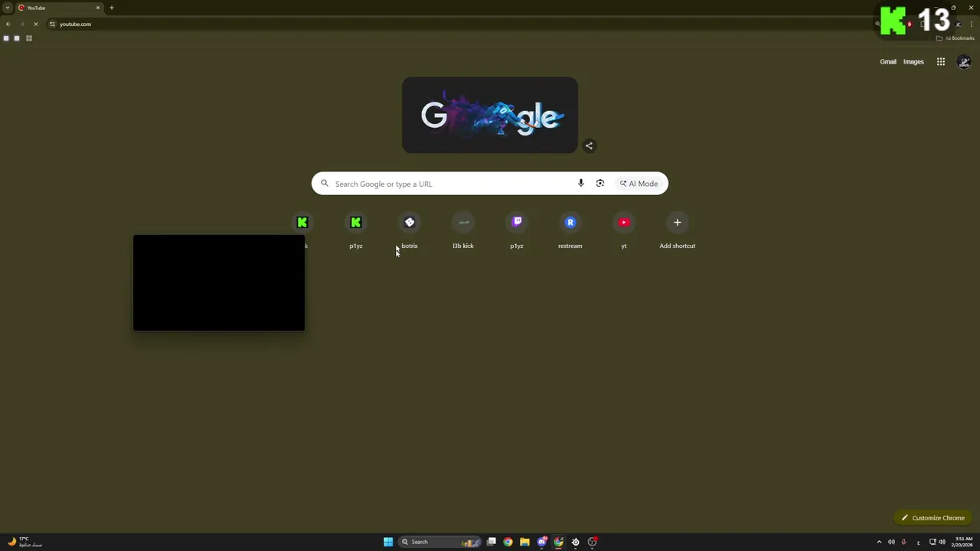Open a new tab with the plus button
The width and height of the screenshot is (980, 551).
(x=112, y=8)
